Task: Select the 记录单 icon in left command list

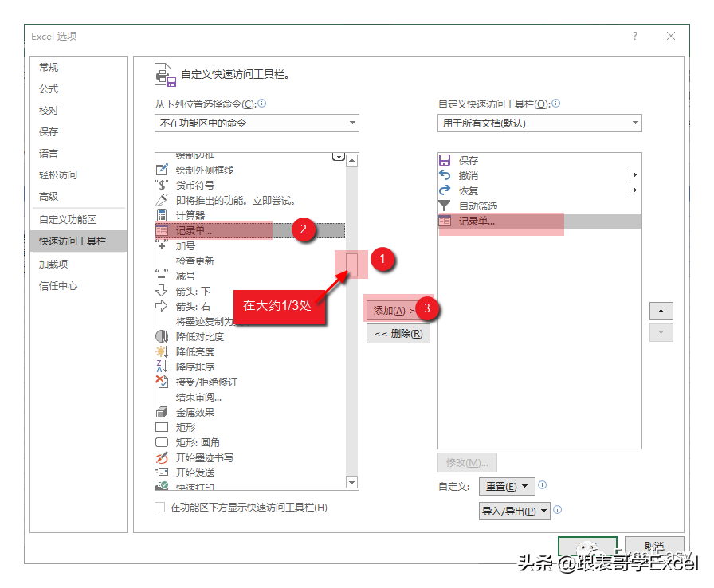Action: point(162,231)
